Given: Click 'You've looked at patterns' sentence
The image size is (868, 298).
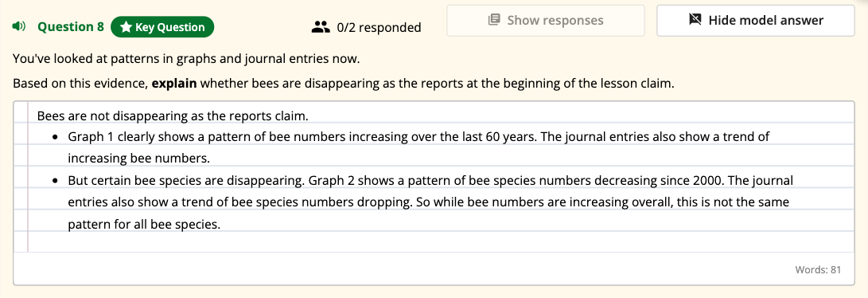Looking at the screenshot, I should point(186,58).
